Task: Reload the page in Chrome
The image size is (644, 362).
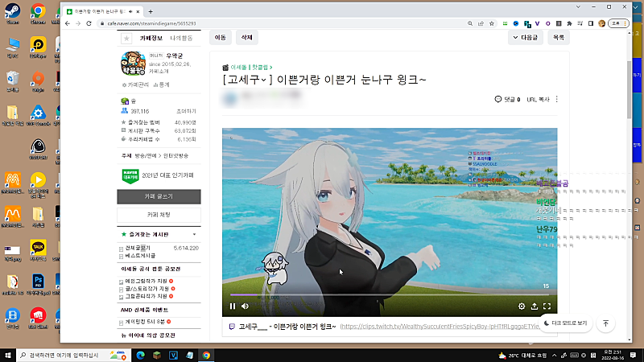Action: coord(89,23)
